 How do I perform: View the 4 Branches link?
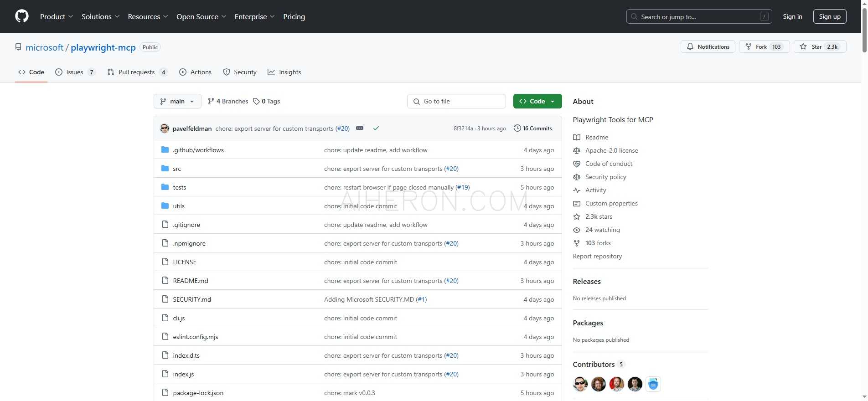coord(228,101)
